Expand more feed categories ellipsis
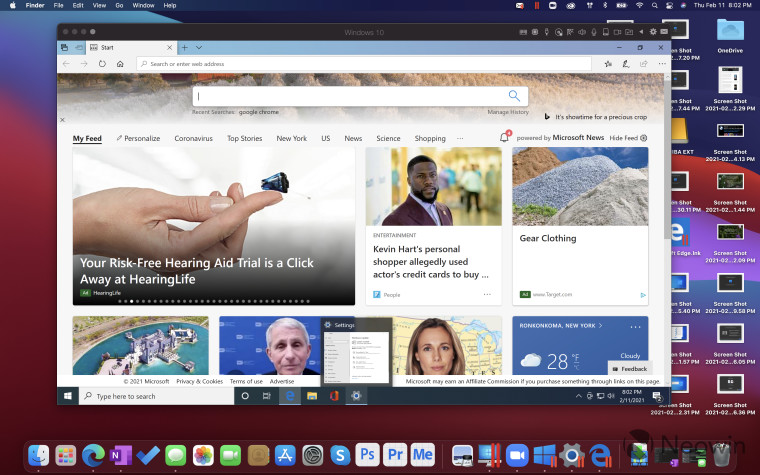The height and width of the screenshot is (475, 760). [x=460, y=138]
